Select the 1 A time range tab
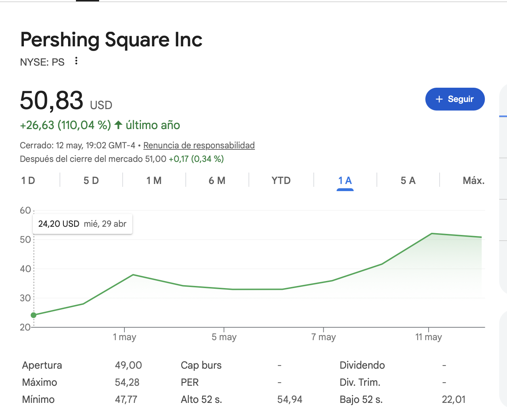This screenshot has height=420, width=507. (345, 180)
